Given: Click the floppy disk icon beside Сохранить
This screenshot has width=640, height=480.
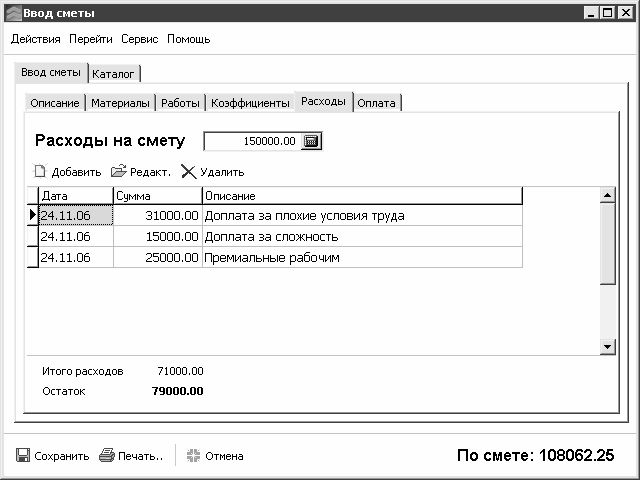Looking at the screenshot, I should click(23, 455).
